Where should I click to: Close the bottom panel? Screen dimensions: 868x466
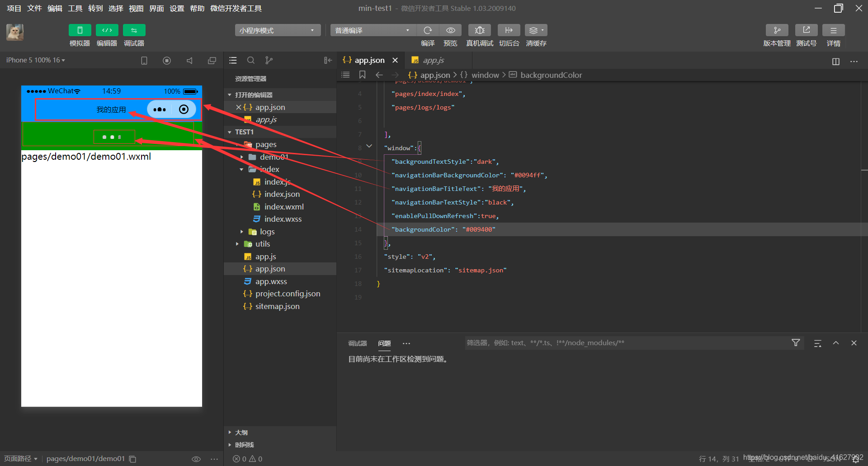(x=854, y=343)
